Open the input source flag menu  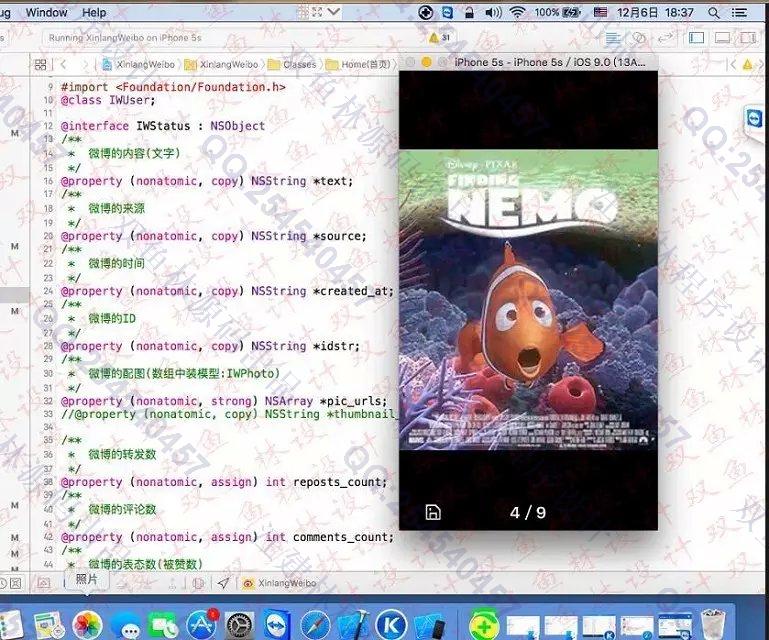coord(600,12)
